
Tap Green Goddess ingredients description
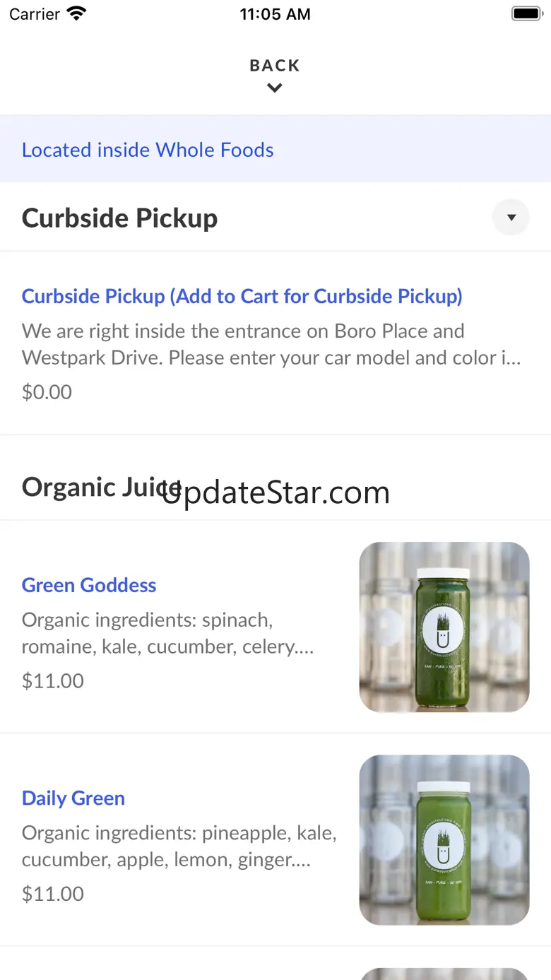(x=167, y=633)
